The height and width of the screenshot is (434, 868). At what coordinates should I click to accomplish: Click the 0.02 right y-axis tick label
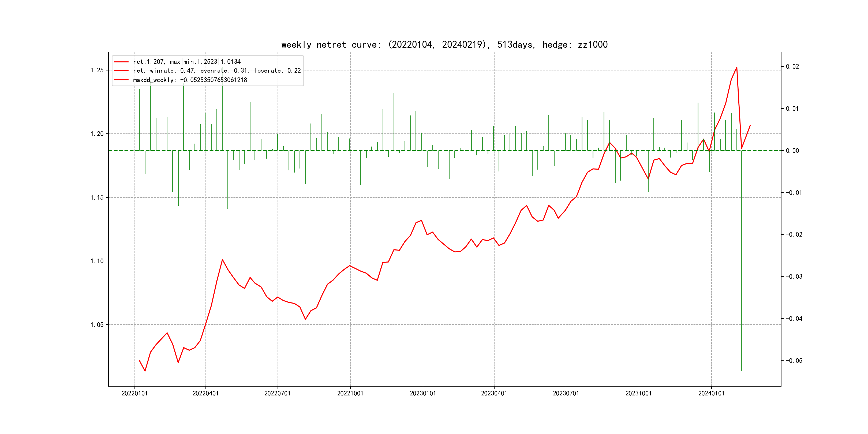[x=792, y=67]
